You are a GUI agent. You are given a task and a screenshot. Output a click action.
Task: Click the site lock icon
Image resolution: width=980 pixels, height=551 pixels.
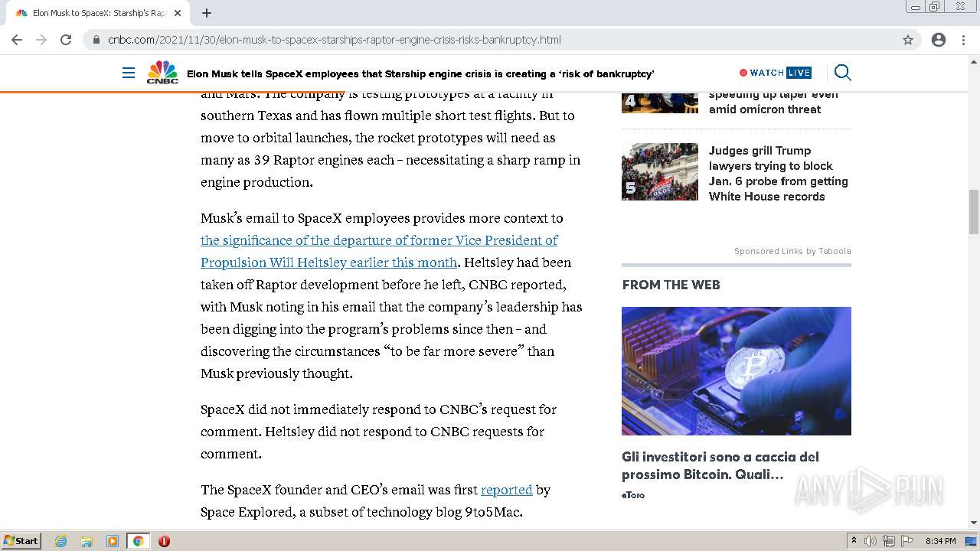coord(96,40)
